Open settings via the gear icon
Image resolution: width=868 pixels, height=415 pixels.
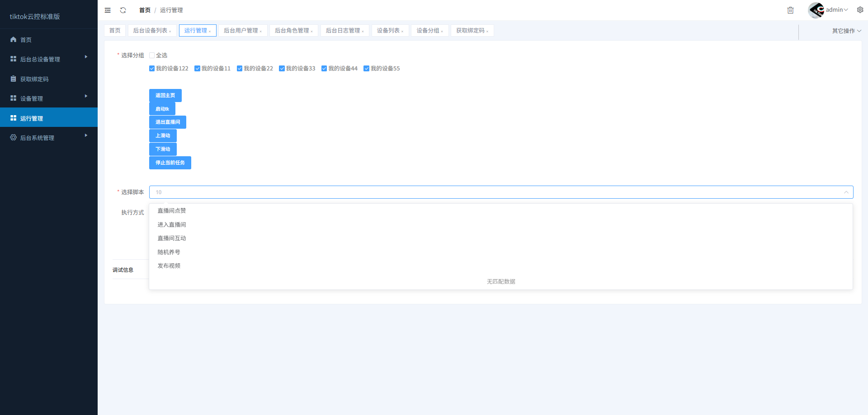(860, 9)
